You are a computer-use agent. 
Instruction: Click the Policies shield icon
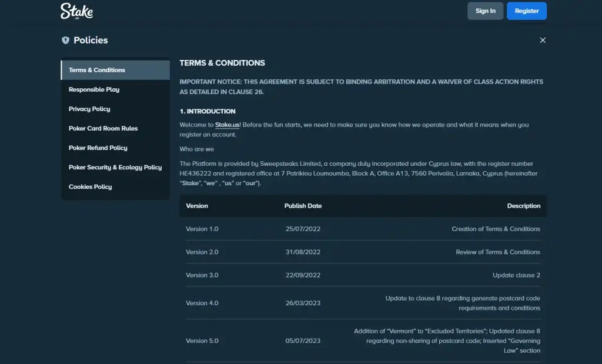pyautogui.click(x=66, y=41)
